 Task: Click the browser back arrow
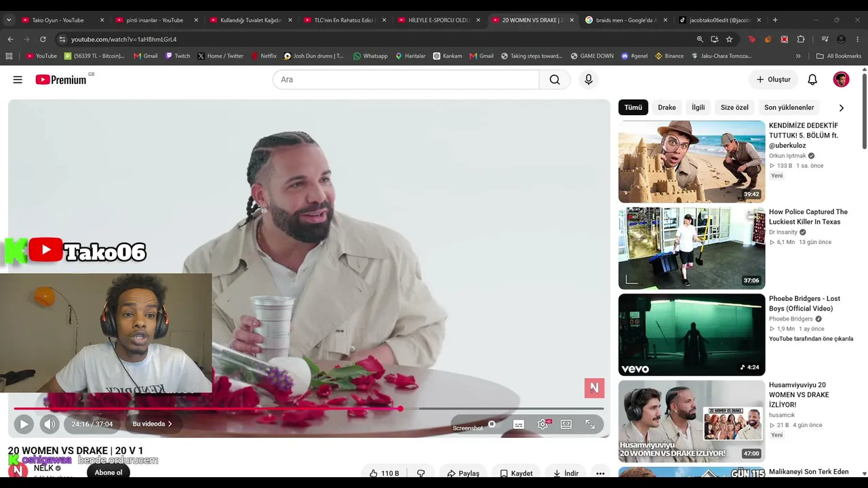10,39
